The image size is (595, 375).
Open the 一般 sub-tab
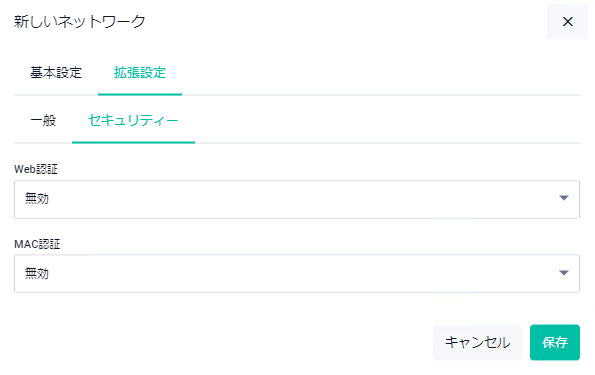(43, 120)
